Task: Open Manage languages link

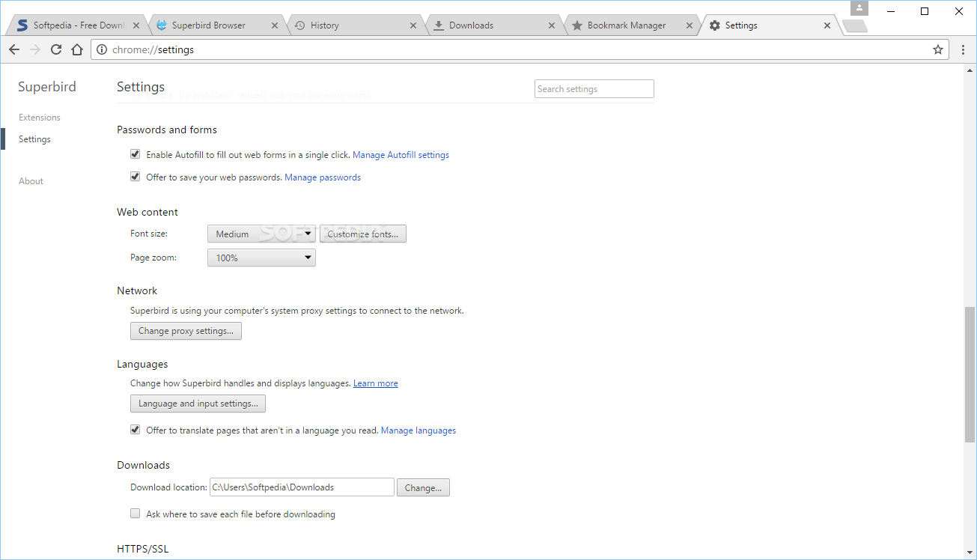Action: 419,430
